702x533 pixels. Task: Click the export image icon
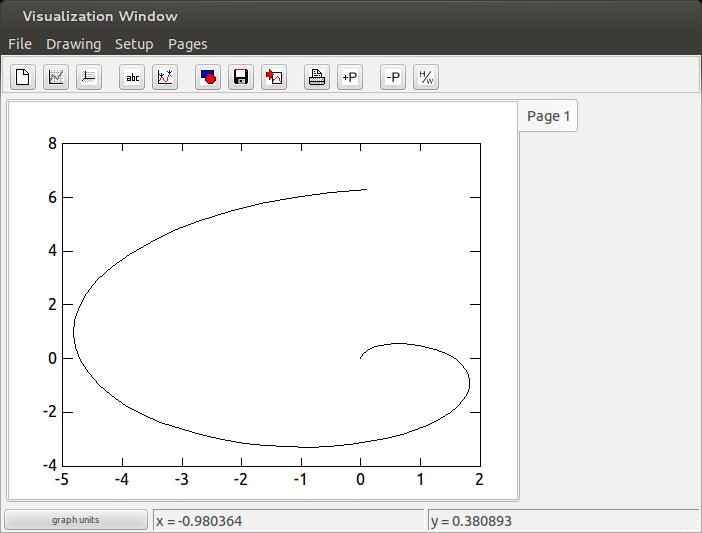pos(274,77)
